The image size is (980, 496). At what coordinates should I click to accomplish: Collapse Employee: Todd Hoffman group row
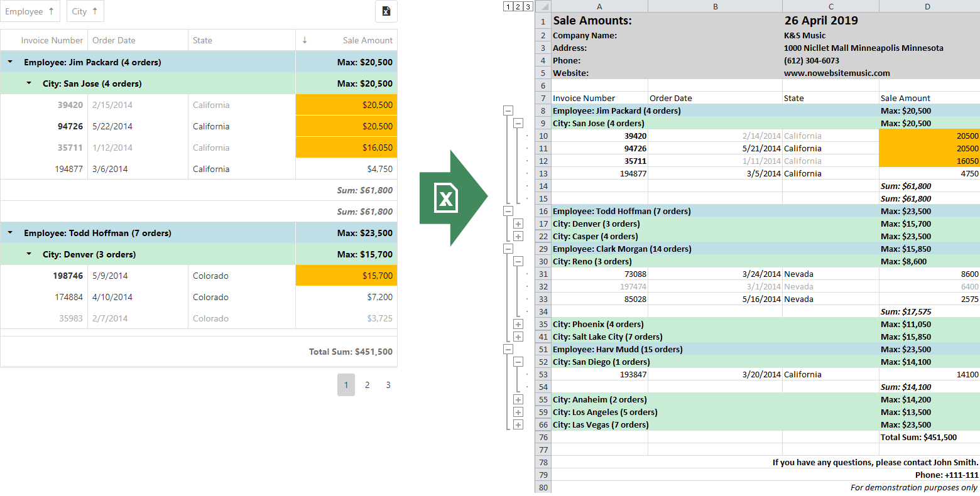click(x=10, y=233)
